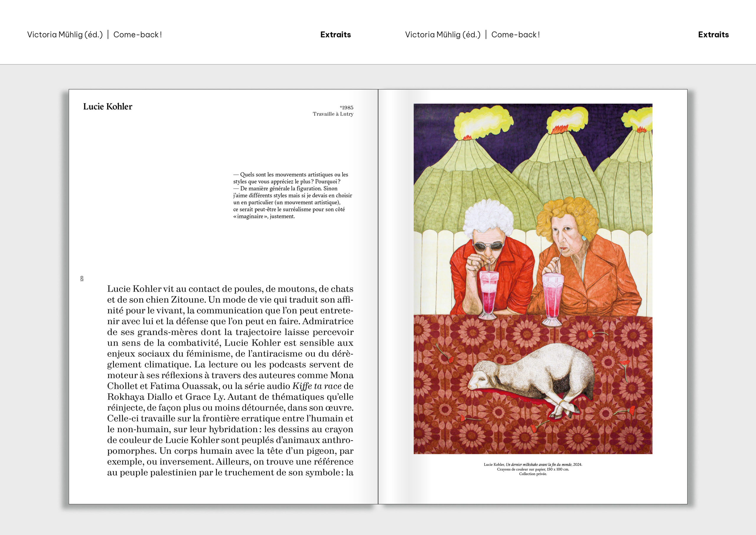Select the line 'glement climatique. La lecture ou les podcasts'
Screen dimensions: 756x535
[230, 364]
